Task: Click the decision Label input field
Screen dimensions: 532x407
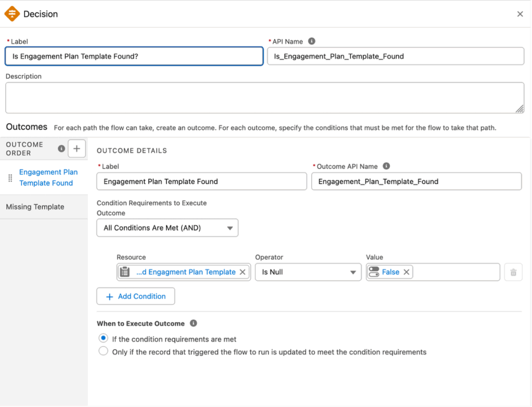Action: tap(134, 56)
